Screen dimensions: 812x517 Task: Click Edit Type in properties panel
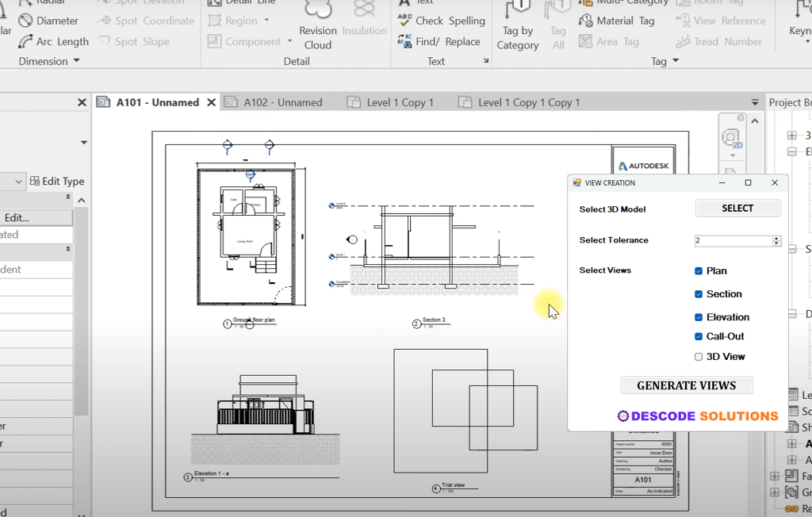(57, 182)
